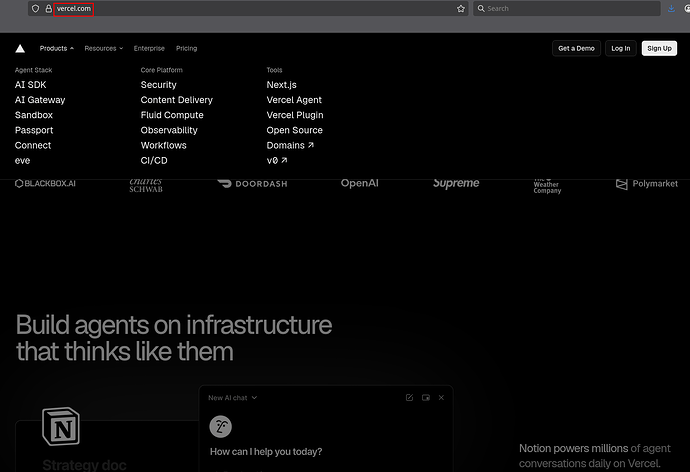
Task: Bookmark this page with the star icon
Action: (461, 8)
